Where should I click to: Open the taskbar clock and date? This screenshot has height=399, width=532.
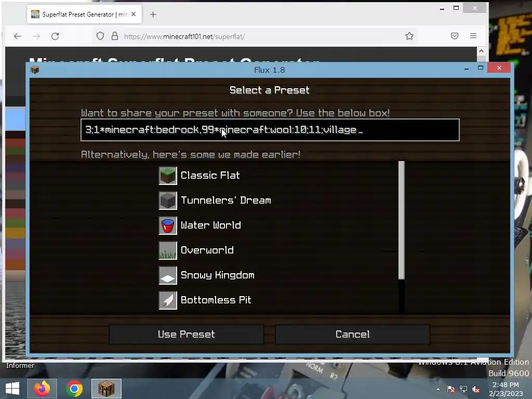click(506, 389)
